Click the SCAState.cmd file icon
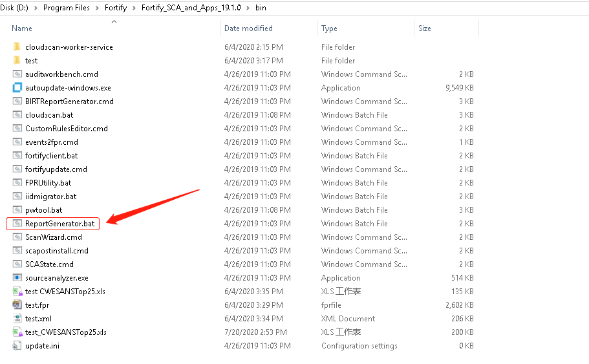This screenshot has height=364, width=589. [x=17, y=264]
